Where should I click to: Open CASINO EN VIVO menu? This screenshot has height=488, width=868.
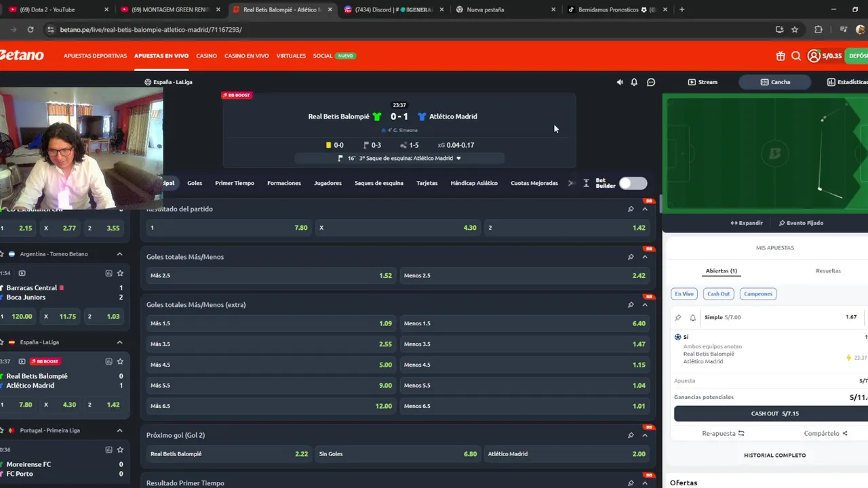[247, 56]
